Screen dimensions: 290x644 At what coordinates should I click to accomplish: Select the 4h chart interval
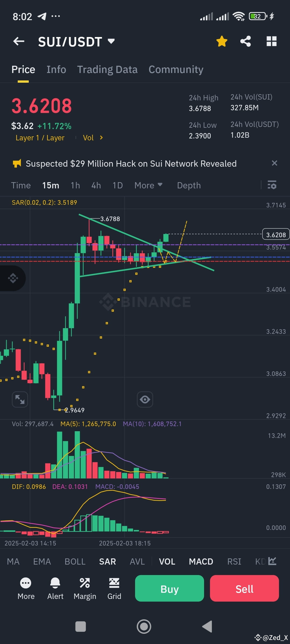pos(96,185)
